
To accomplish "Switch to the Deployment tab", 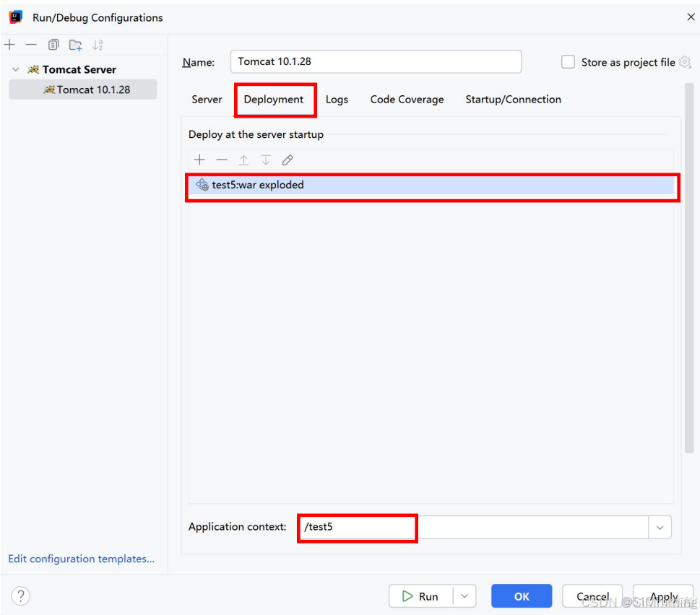I will 275,100.
